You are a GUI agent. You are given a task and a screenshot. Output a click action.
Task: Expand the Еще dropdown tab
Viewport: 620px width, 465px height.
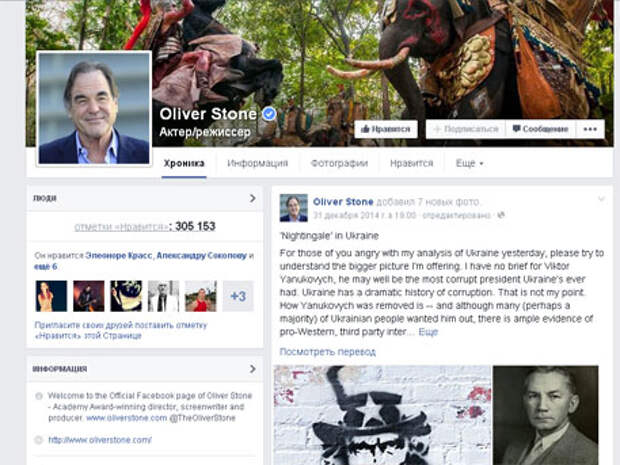[470, 163]
